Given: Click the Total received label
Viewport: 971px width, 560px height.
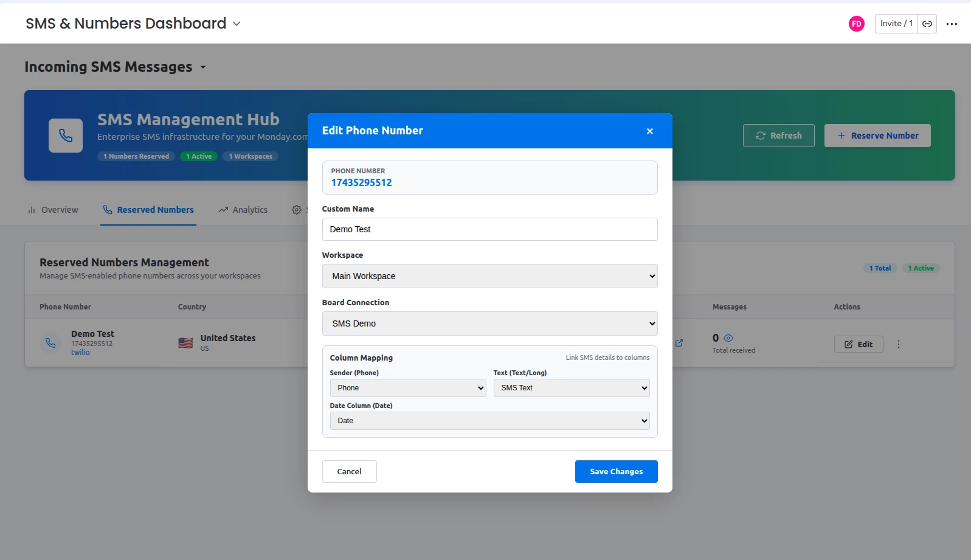Looking at the screenshot, I should [x=734, y=350].
